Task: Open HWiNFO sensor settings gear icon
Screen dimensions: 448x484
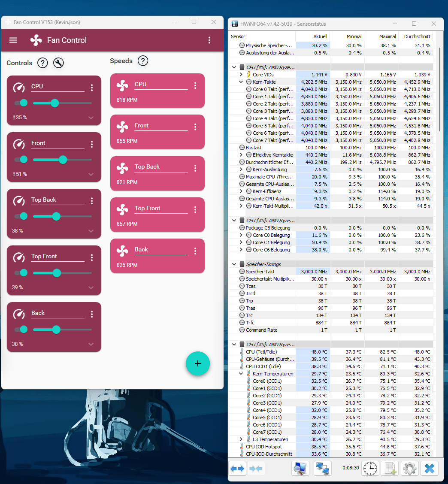Action: pyautogui.click(x=410, y=469)
